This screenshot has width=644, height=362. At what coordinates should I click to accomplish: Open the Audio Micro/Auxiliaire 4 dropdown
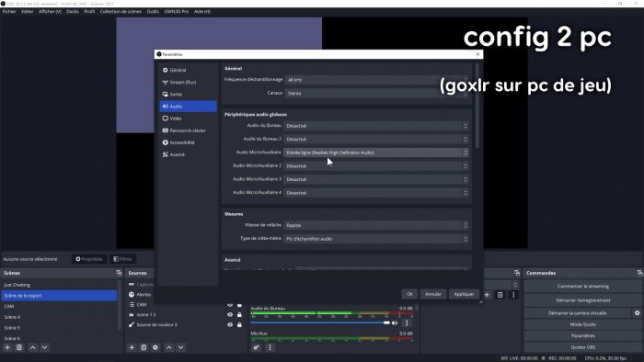pyautogui.click(x=376, y=193)
